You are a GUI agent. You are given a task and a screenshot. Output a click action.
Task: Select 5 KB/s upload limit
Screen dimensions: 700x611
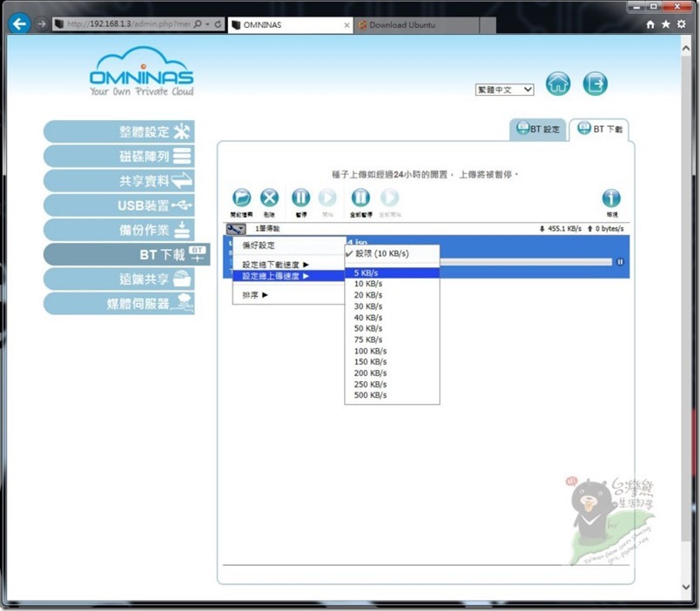tap(392, 272)
